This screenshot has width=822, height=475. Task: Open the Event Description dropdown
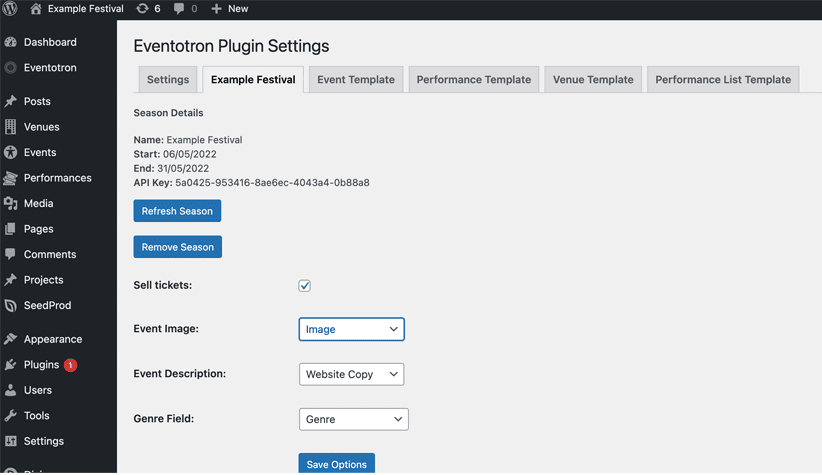[351, 374]
